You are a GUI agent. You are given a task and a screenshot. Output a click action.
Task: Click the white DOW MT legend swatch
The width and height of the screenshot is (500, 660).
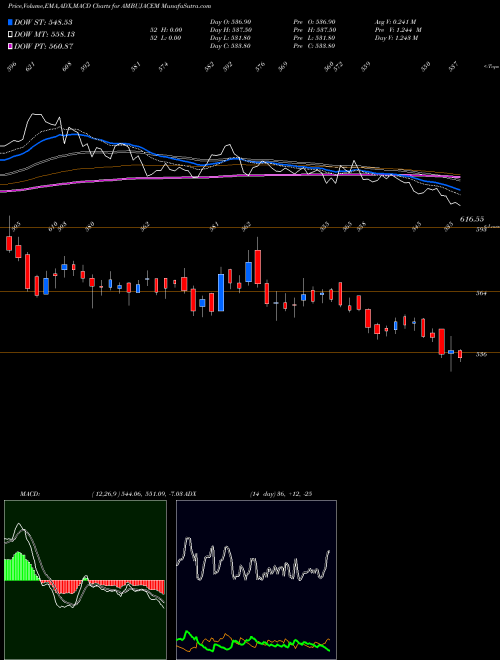point(10,34)
